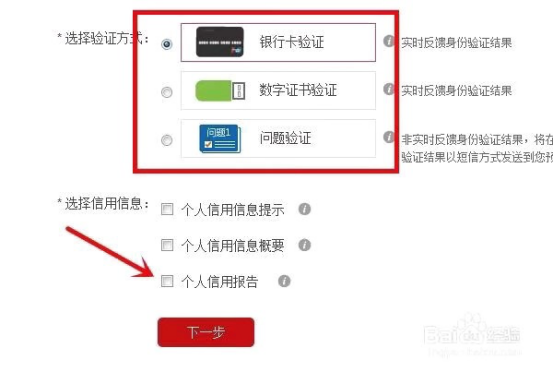
Task: Click the green USB certificate icon
Action: (220, 90)
